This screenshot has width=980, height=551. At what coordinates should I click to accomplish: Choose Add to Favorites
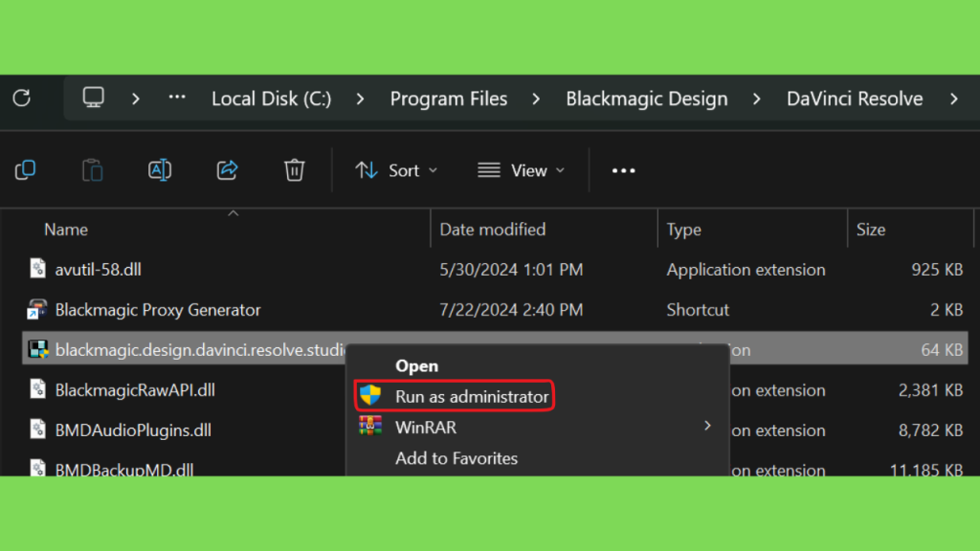coord(457,458)
